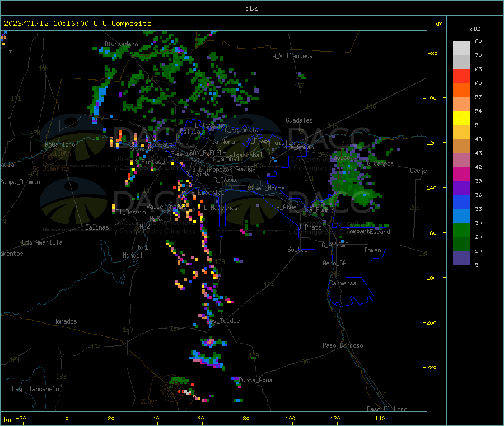Click the -220 km vertical axis tick
Screen dimensions: 504x426
431,368
